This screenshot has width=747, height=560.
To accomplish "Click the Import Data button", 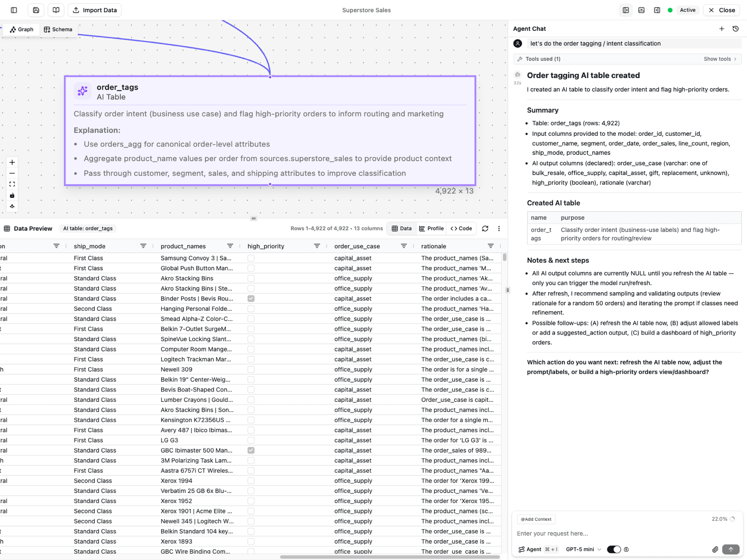I will [95, 10].
